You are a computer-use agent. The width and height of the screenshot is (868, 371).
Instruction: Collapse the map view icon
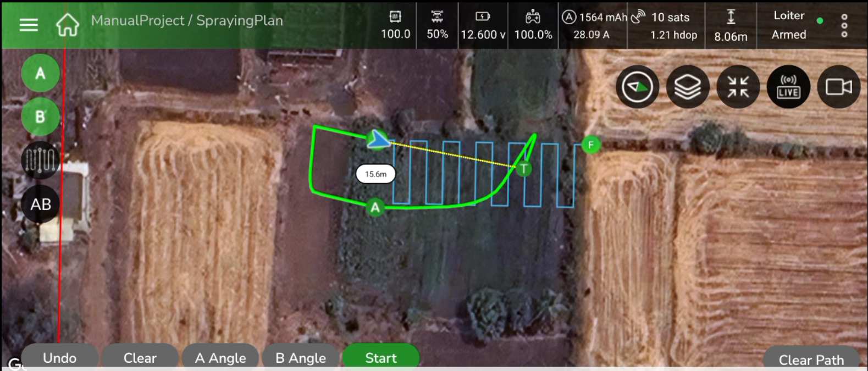point(738,87)
